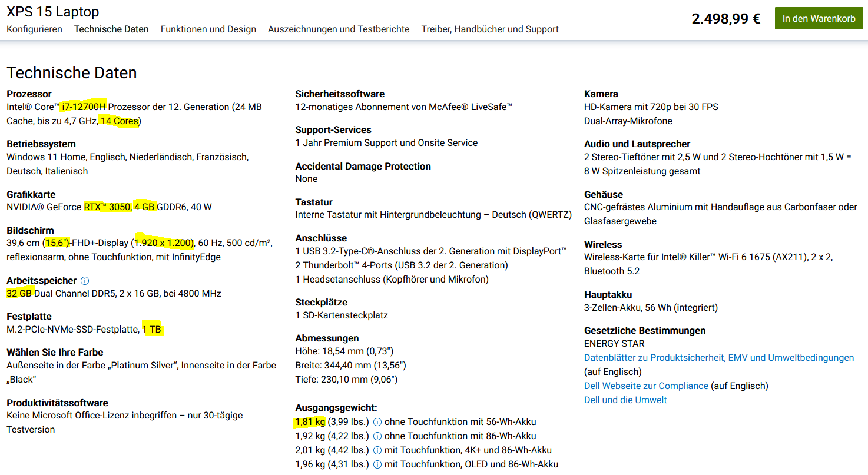Image resolution: width=868 pixels, height=475 pixels.
Task: Click the Höhe: 18,54 mm line
Action: tap(344, 351)
